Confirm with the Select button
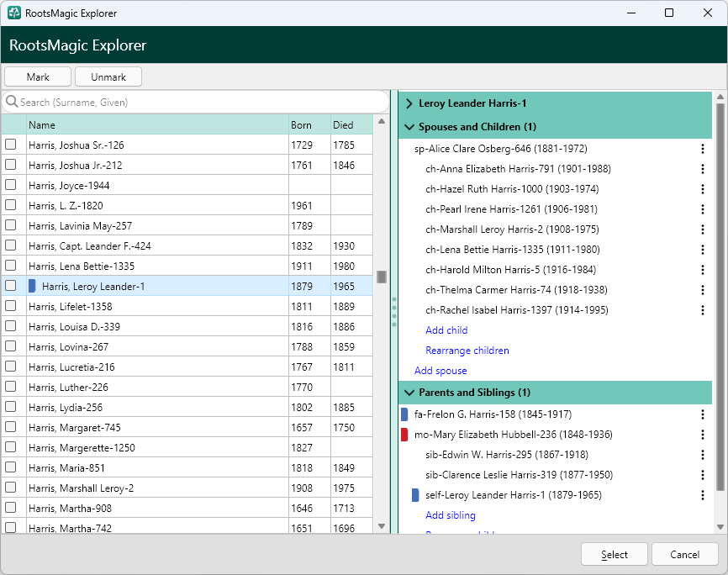This screenshot has width=728, height=575. 614,554
